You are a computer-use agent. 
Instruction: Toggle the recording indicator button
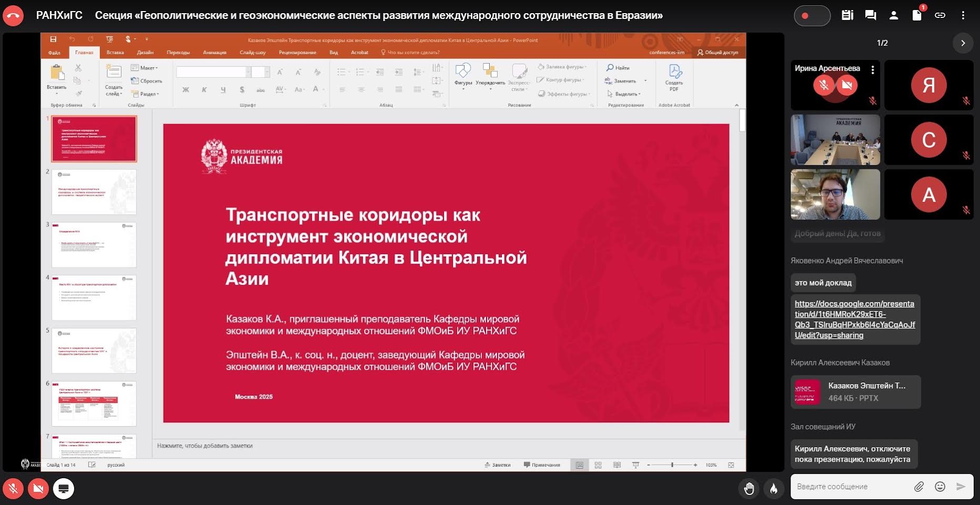click(x=812, y=16)
